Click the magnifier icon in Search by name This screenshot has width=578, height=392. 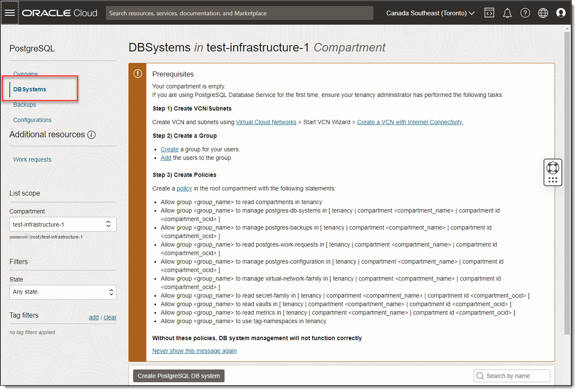(480, 376)
